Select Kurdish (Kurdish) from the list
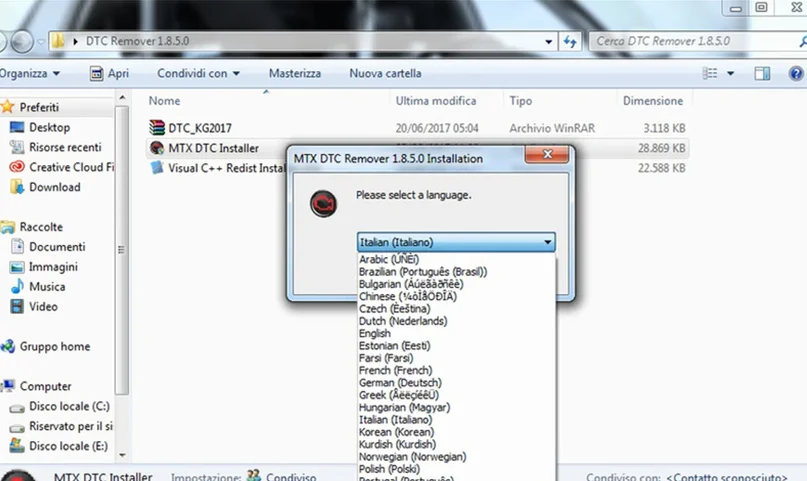Screen dimensions: 807x481 coord(456,444)
